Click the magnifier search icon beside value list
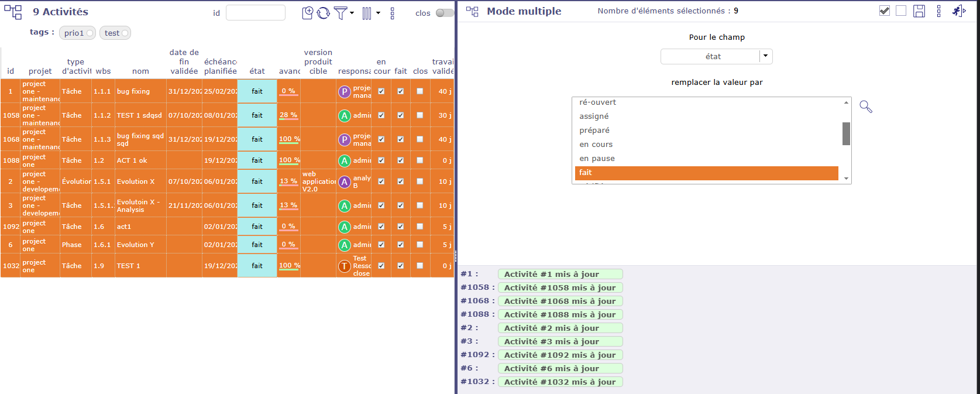Image resolution: width=980 pixels, height=394 pixels. 866,107
